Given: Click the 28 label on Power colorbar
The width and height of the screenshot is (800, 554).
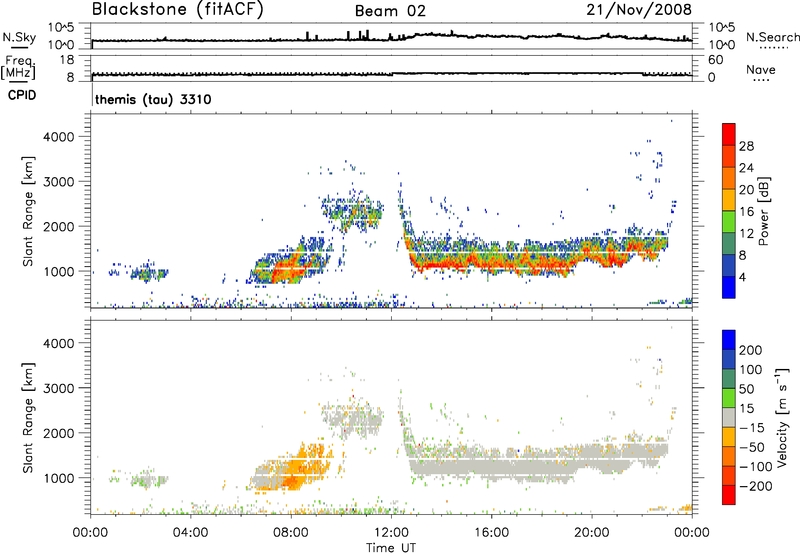Looking at the screenshot, I should pyautogui.click(x=746, y=146).
